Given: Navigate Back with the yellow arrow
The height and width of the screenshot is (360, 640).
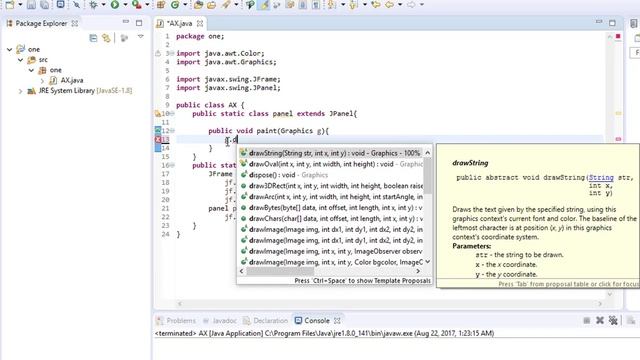Looking at the screenshot, I should click(390, 4).
